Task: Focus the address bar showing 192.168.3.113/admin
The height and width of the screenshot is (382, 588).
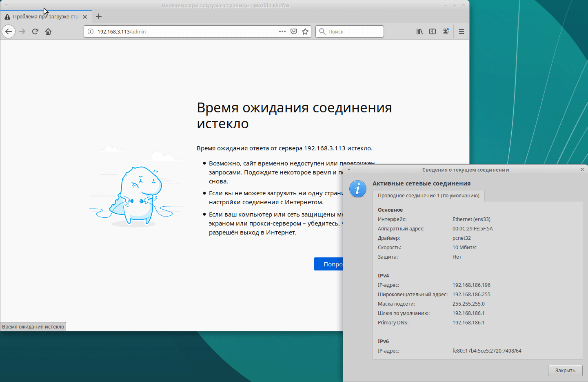Action: 184,31
